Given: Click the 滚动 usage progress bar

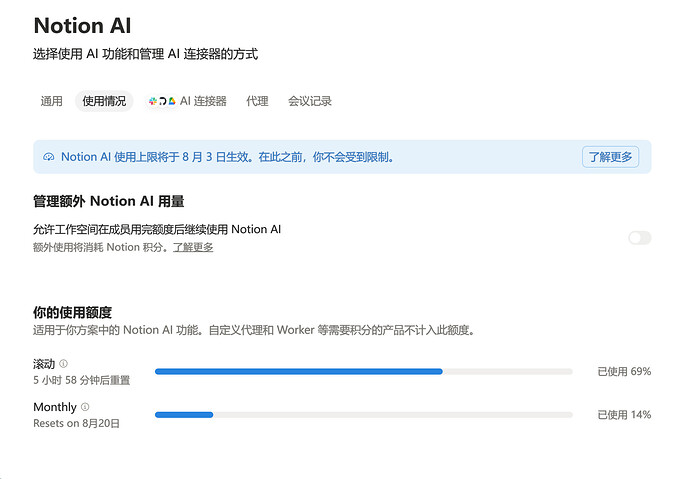Looking at the screenshot, I should tap(363, 372).
